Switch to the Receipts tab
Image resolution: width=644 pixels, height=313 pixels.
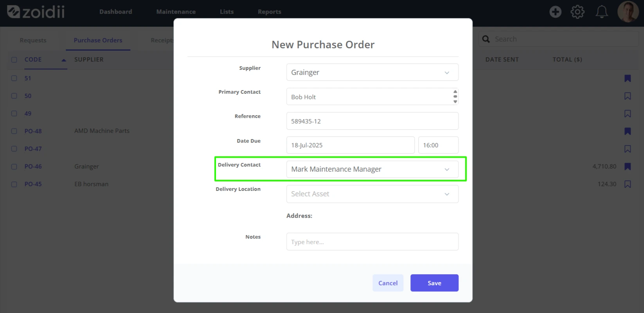tap(162, 40)
